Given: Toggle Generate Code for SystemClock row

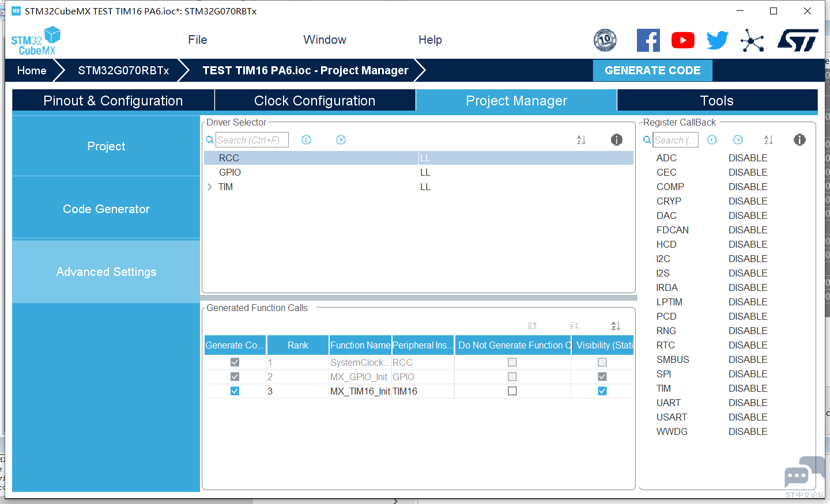Looking at the screenshot, I should pyautogui.click(x=235, y=362).
